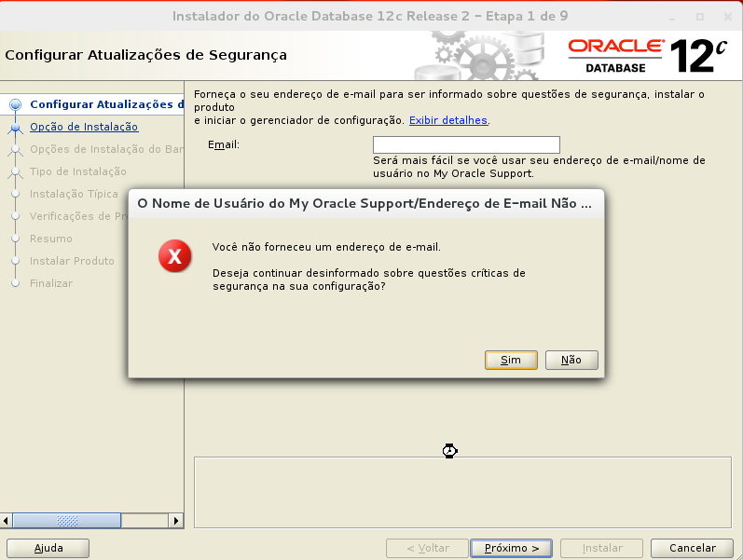Screen dimensions: 743x560
Task: Click the sidebar horizontal scrollbar thumb
Action: pyautogui.click(x=67, y=521)
